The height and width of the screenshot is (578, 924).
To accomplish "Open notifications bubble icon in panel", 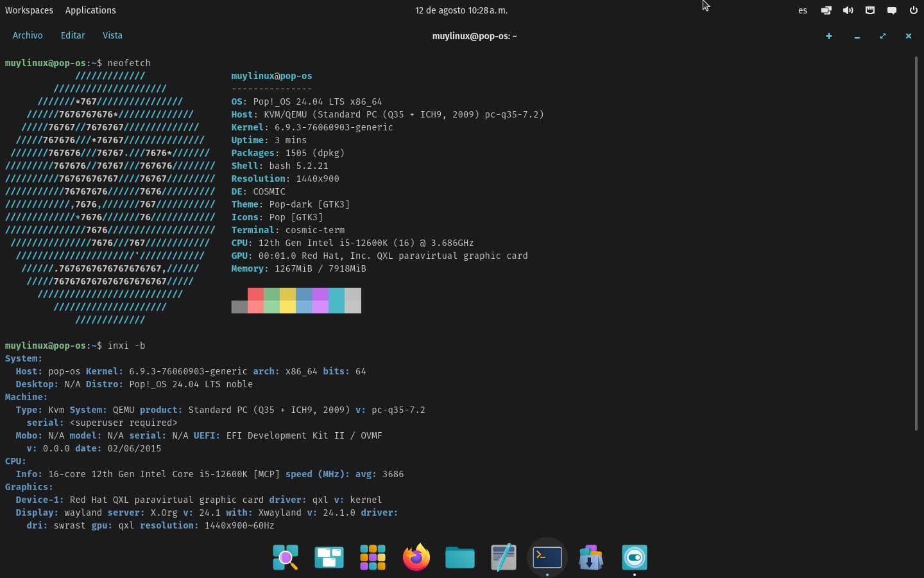I will (892, 10).
